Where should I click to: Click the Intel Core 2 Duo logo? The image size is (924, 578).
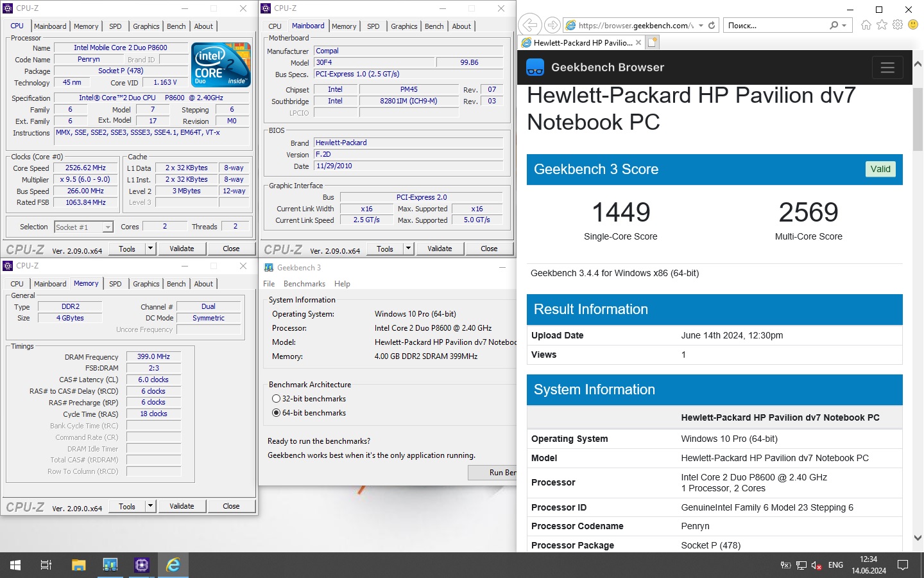221,66
